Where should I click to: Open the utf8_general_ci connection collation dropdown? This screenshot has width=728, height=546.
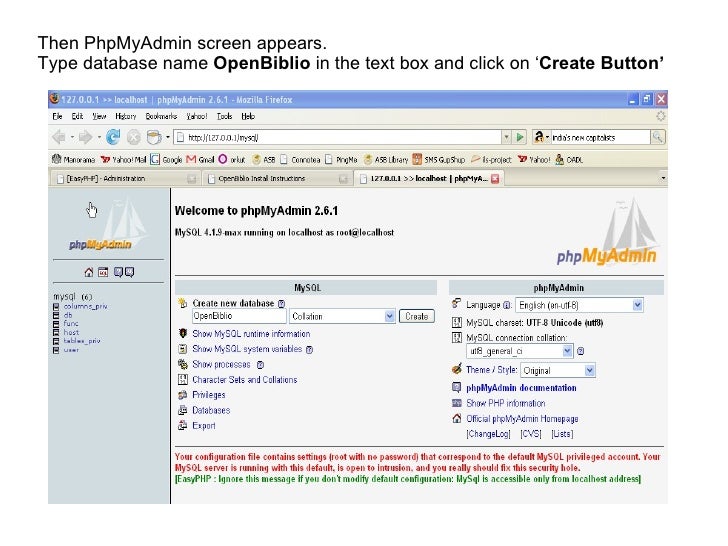(520, 351)
